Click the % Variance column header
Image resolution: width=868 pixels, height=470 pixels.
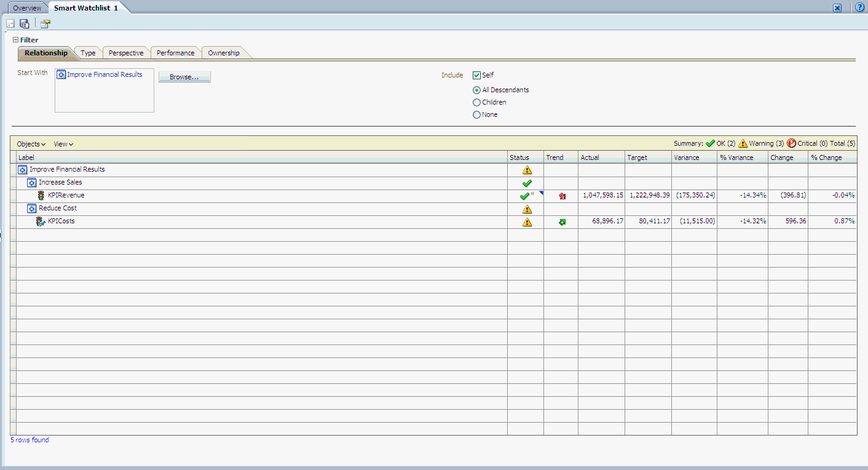point(743,157)
